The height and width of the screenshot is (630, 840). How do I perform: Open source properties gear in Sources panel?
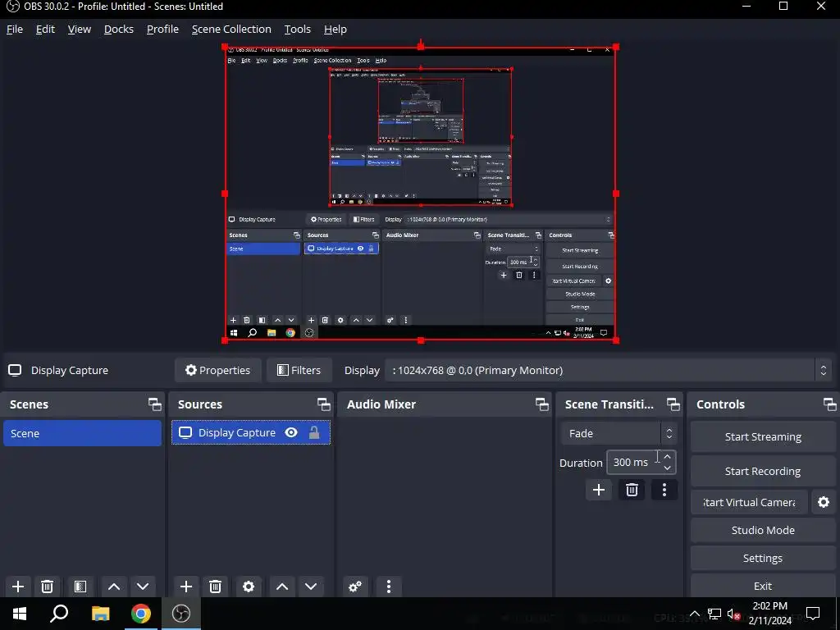(x=249, y=586)
